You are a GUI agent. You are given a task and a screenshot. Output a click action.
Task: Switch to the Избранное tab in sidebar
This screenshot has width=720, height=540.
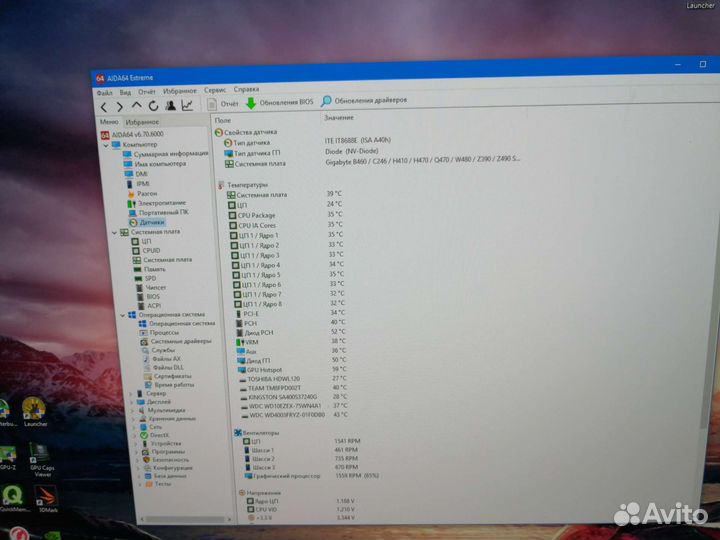(x=142, y=122)
